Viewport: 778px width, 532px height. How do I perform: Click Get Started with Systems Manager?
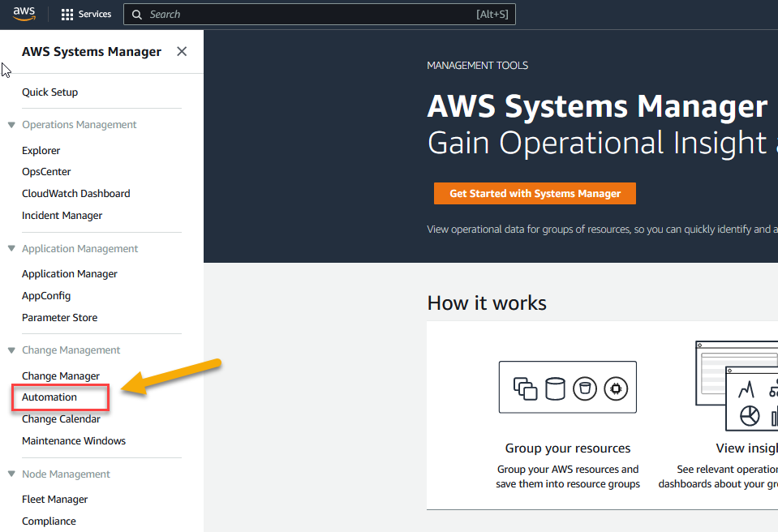[534, 193]
